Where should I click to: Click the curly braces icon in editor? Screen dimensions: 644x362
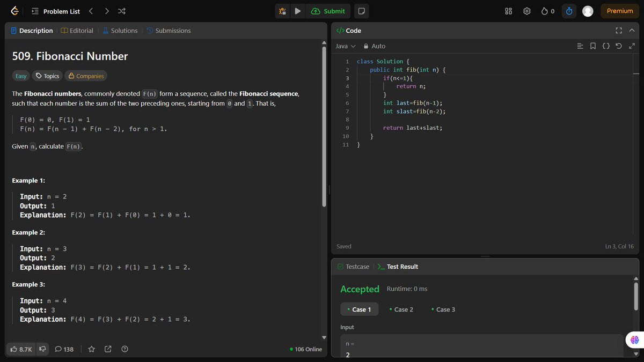(605, 46)
